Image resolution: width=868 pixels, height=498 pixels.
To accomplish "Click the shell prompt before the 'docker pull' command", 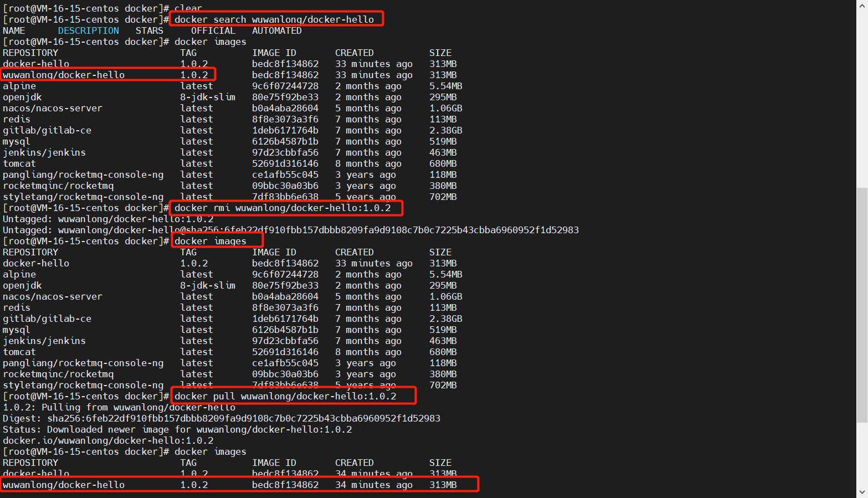I will coord(86,396).
